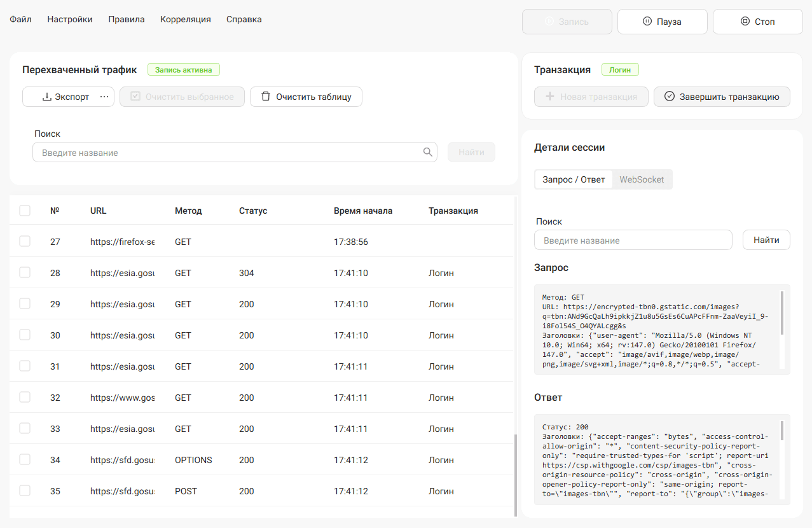Click the checkmark icon of Завершить транзакцию
The height and width of the screenshot is (528, 812).
[669, 97]
